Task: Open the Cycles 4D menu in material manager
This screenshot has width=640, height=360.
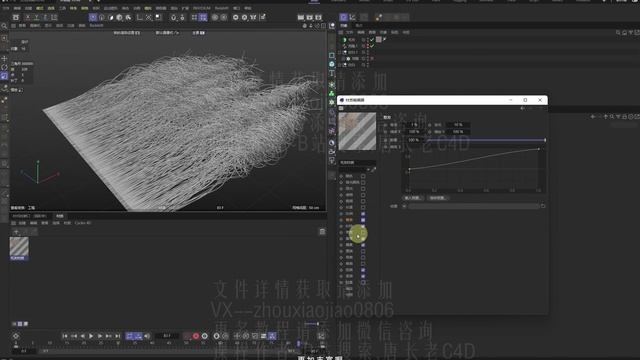Action: click(83, 223)
